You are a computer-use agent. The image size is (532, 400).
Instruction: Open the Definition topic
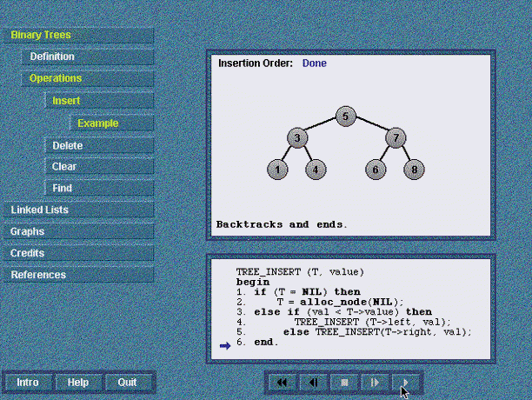(x=88, y=57)
